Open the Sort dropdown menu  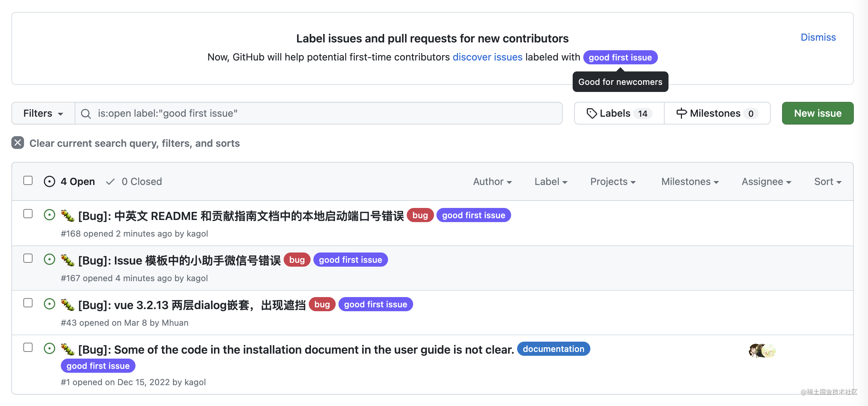828,182
